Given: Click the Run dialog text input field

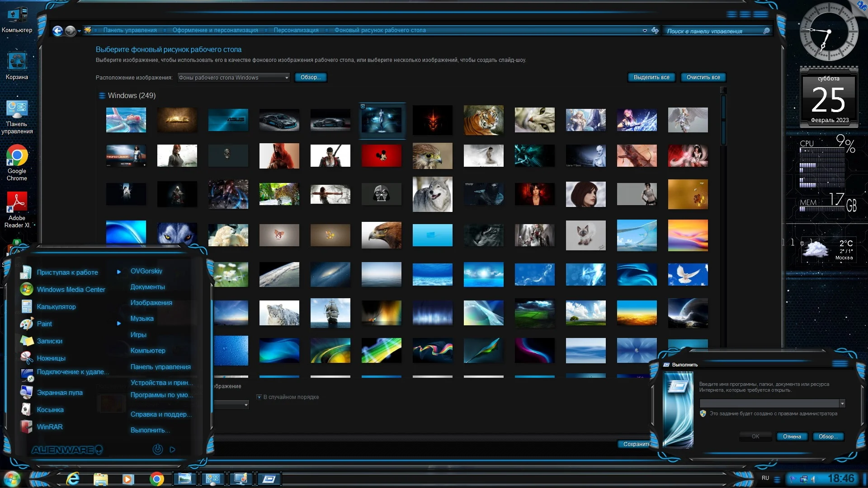Looking at the screenshot, I should coord(769,404).
